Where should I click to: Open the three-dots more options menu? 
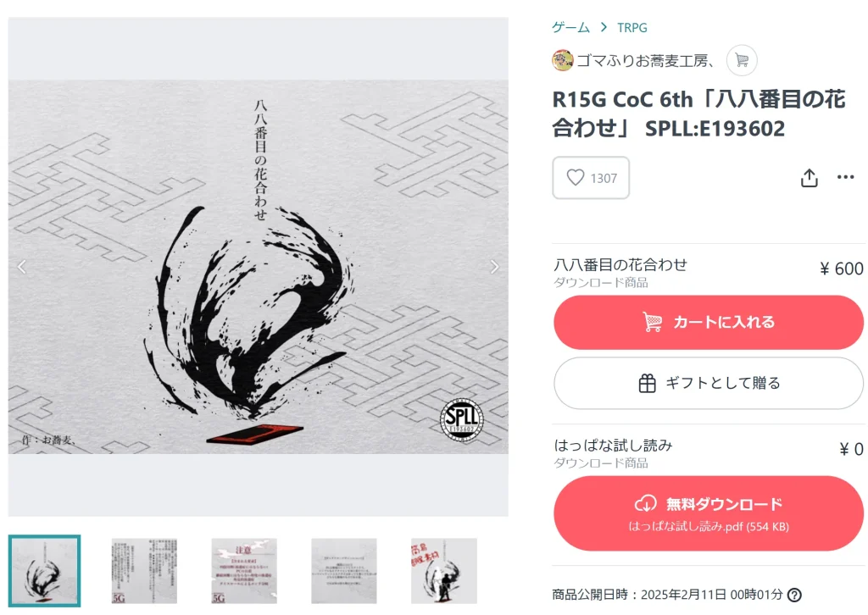tap(845, 177)
